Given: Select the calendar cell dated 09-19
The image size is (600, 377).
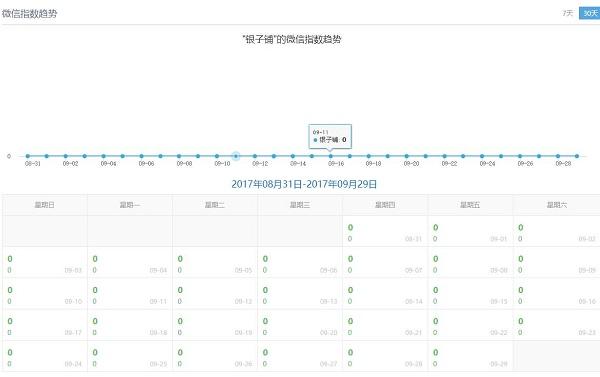Looking at the screenshot, I should pyautogui.click(x=215, y=325).
